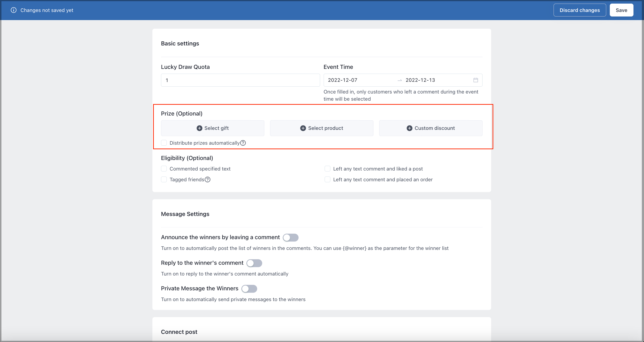Add a prize with Select gift
The image size is (644, 342).
pyautogui.click(x=212, y=128)
